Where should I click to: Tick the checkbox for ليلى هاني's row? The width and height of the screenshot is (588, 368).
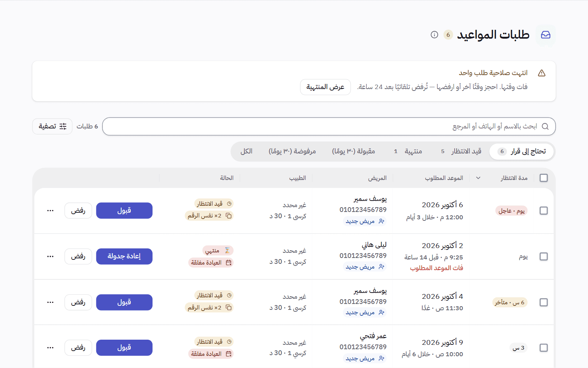pos(544,256)
